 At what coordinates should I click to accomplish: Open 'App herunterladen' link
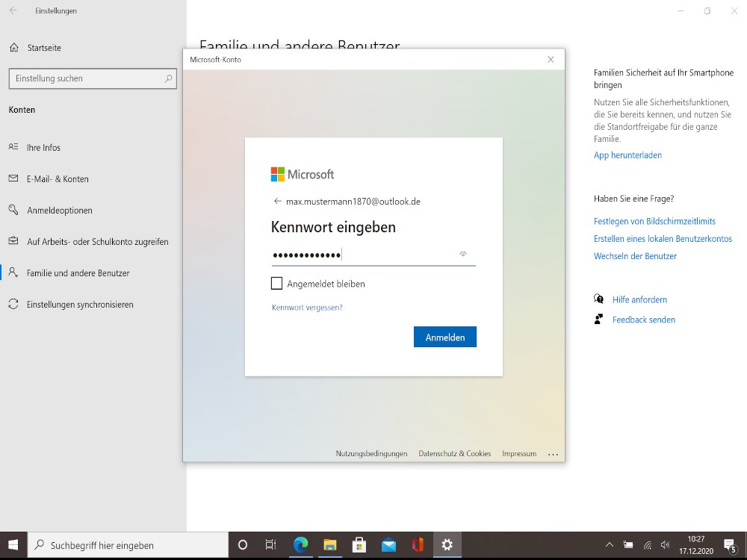(x=627, y=155)
